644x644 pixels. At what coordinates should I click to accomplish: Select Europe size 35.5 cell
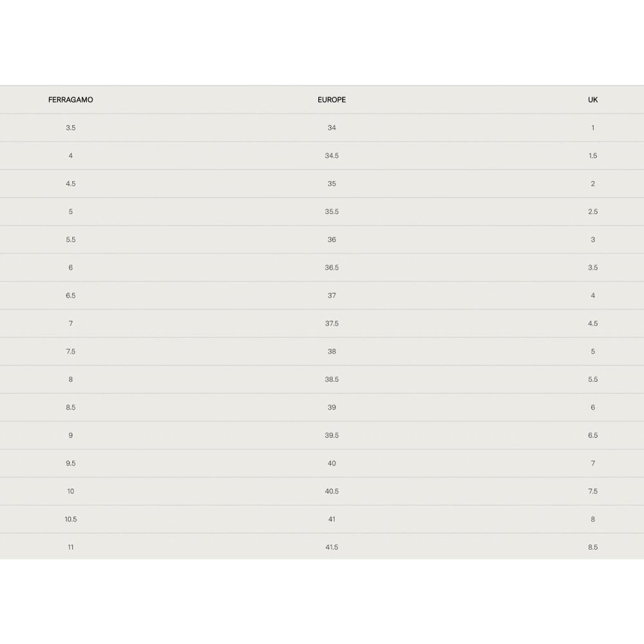(332, 212)
